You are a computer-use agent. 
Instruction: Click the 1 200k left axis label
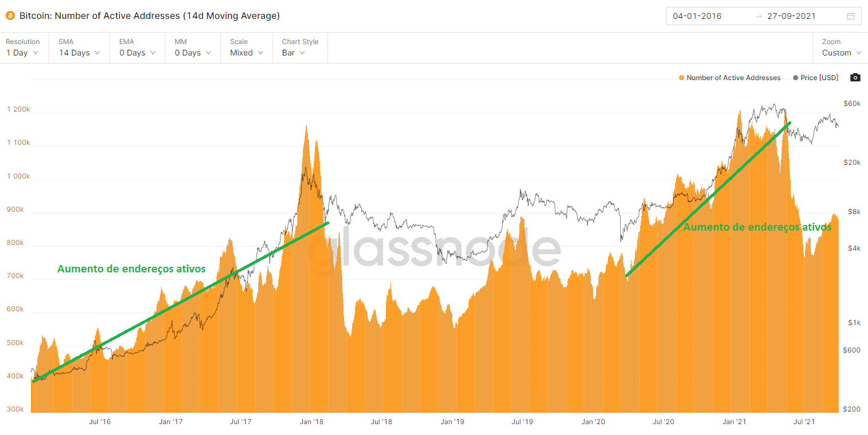point(19,109)
